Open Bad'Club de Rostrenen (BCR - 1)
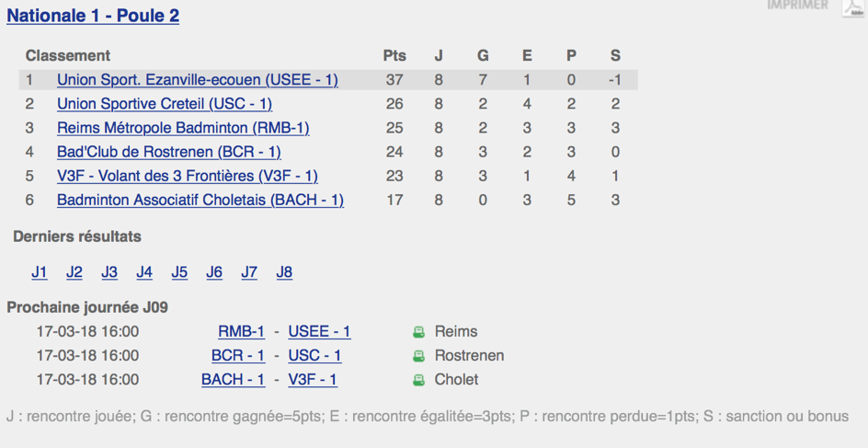This screenshot has width=868, height=448. (169, 152)
